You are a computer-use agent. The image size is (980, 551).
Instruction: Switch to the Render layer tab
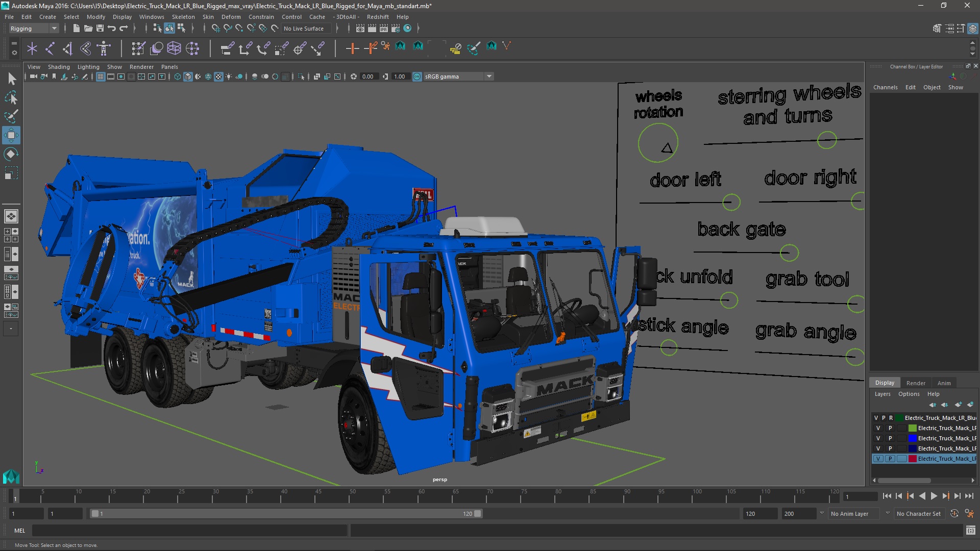tap(916, 383)
